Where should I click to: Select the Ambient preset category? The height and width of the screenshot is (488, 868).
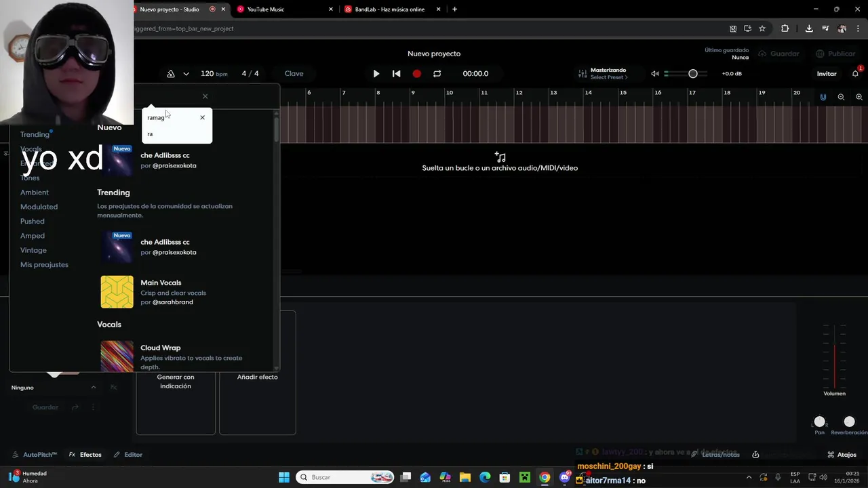35,192
